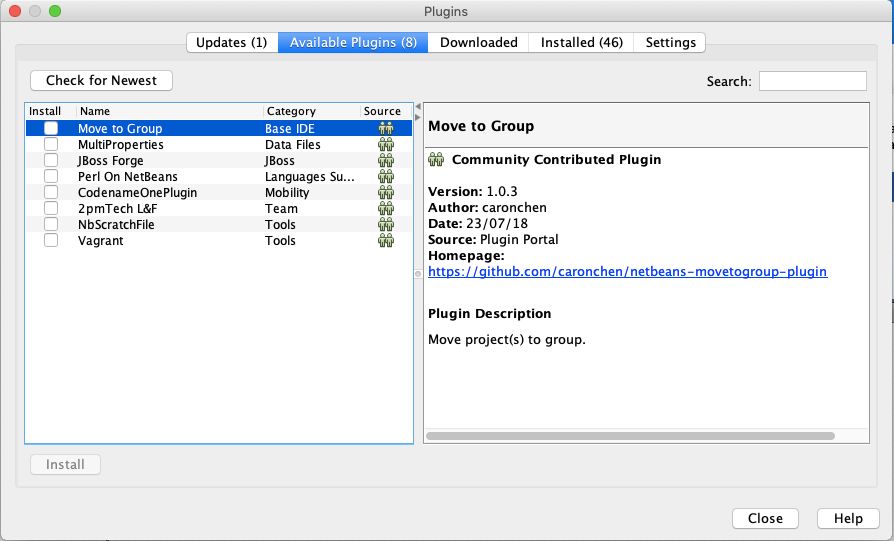Click the Mobility category cell
The image size is (894, 541).
point(287,193)
